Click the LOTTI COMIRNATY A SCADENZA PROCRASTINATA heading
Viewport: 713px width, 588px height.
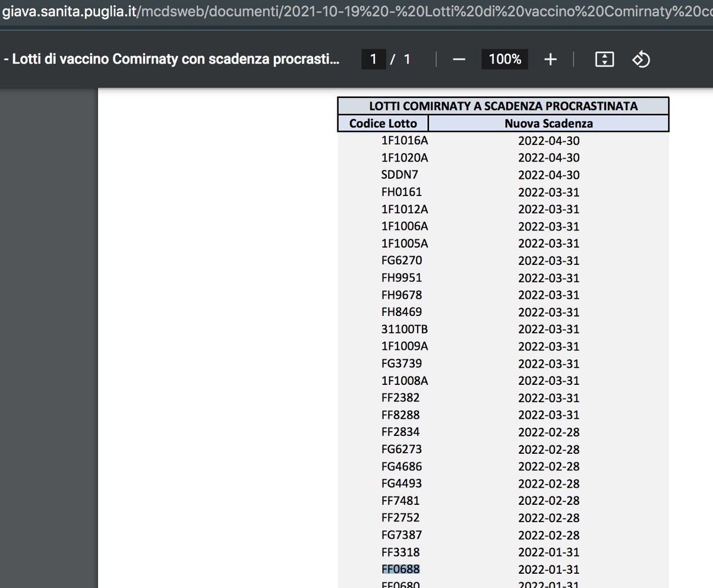click(503, 106)
